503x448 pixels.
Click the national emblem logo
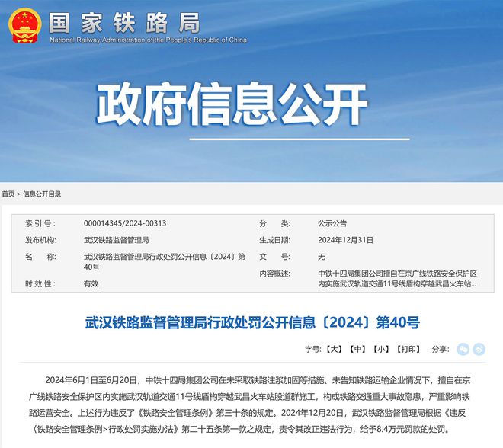tap(25, 25)
